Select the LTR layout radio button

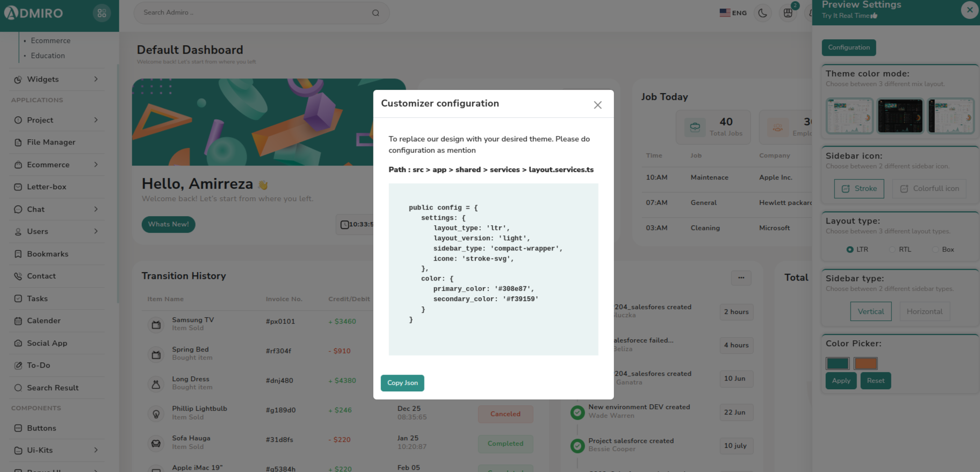[x=850, y=249]
